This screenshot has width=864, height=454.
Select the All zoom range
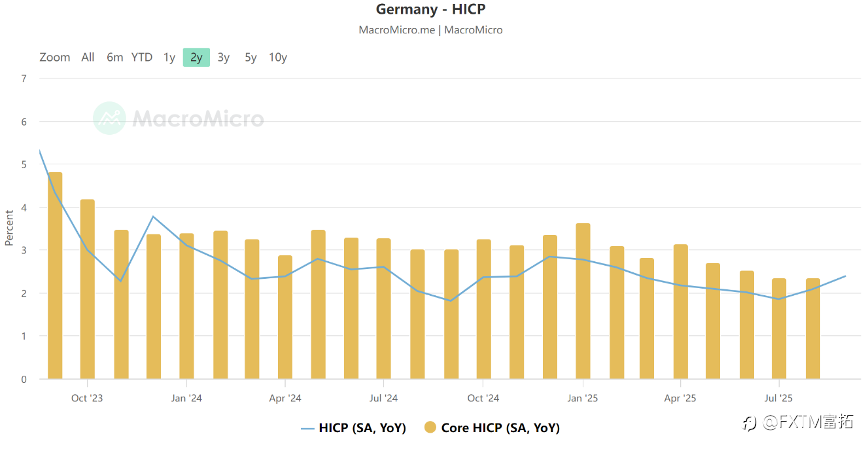[88, 57]
